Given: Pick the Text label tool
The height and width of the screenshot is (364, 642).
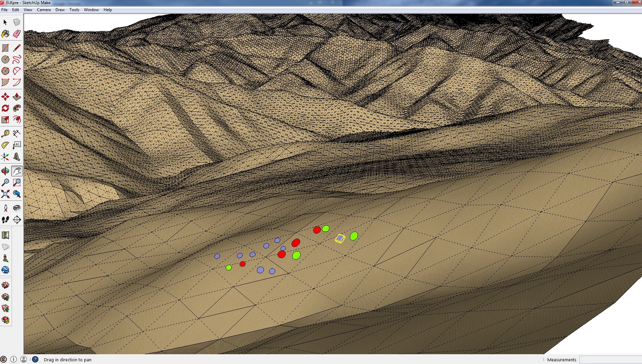Looking at the screenshot, I should pyautogui.click(x=17, y=145).
